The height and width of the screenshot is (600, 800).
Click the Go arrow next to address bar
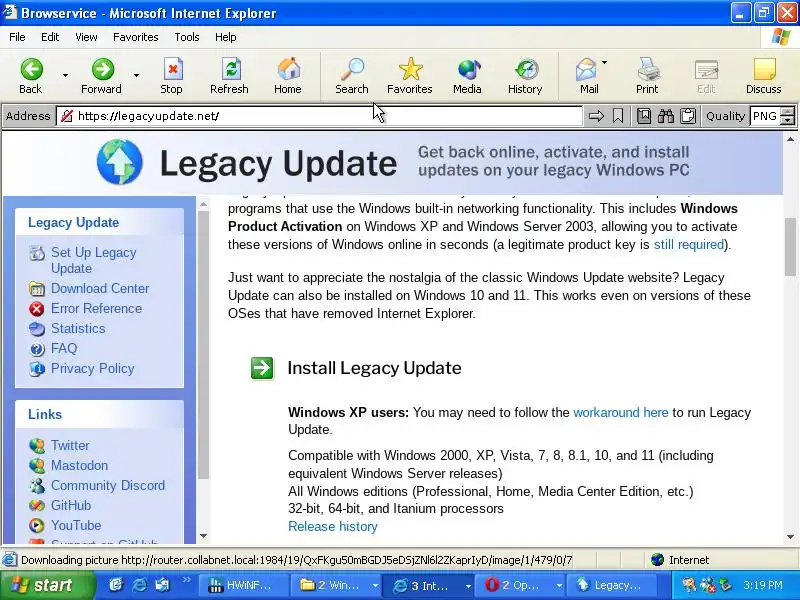[x=596, y=116]
